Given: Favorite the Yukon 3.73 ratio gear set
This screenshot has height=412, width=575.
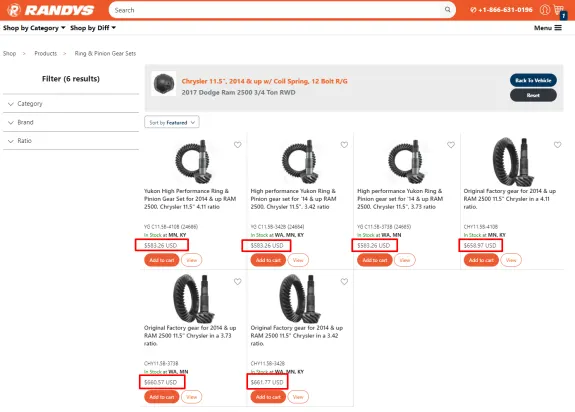Looking at the screenshot, I should click(x=451, y=145).
